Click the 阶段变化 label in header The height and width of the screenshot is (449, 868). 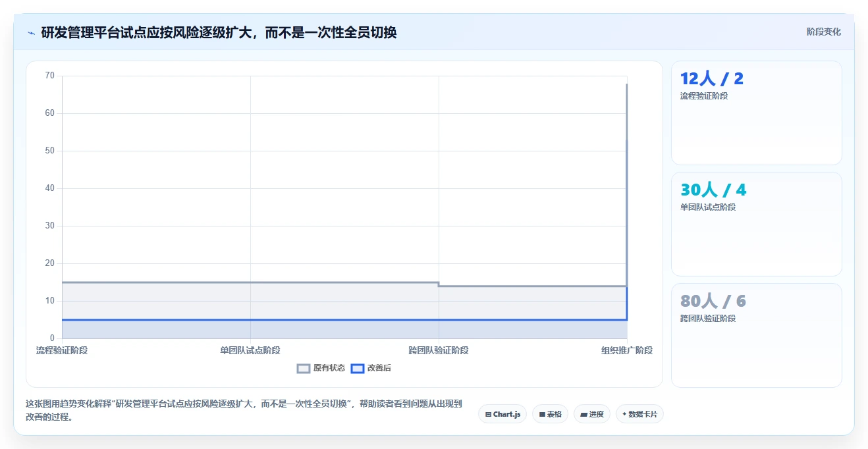point(823,32)
